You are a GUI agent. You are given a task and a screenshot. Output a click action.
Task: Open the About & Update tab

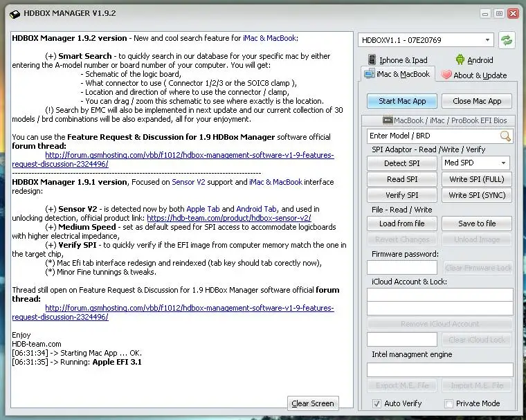click(473, 75)
